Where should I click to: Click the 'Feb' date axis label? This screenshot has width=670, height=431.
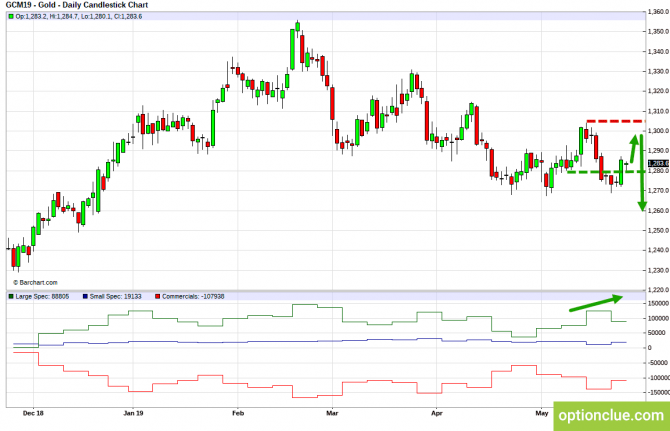238,413
